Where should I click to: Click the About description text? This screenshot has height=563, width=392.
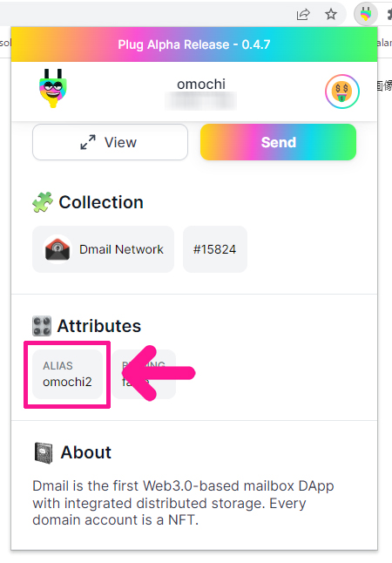tap(183, 503)
